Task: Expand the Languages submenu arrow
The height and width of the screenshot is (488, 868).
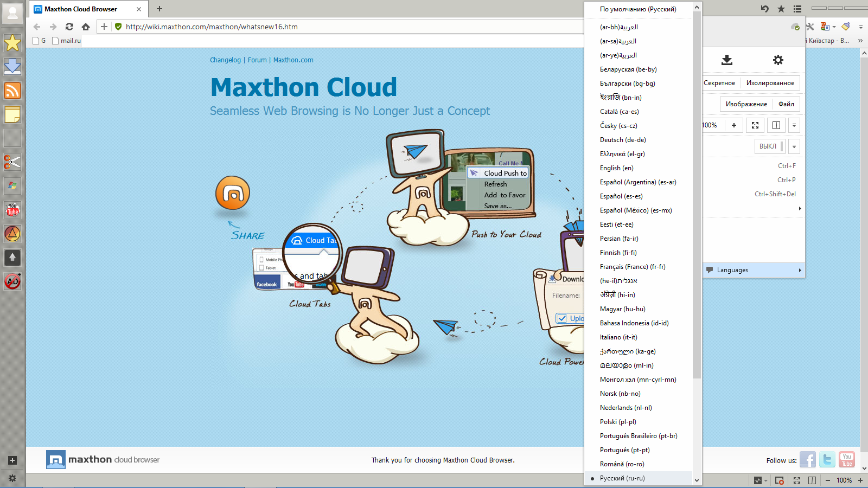Action: [800, 270]
